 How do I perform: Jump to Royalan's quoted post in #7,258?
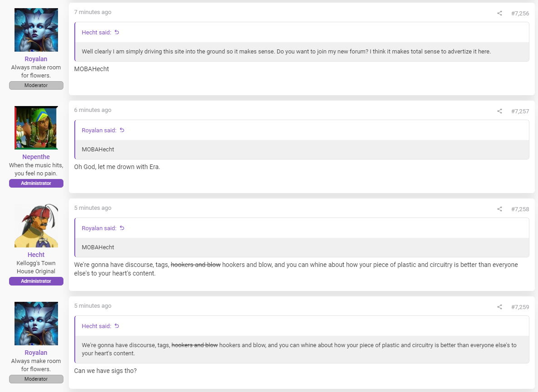(122, 228)
